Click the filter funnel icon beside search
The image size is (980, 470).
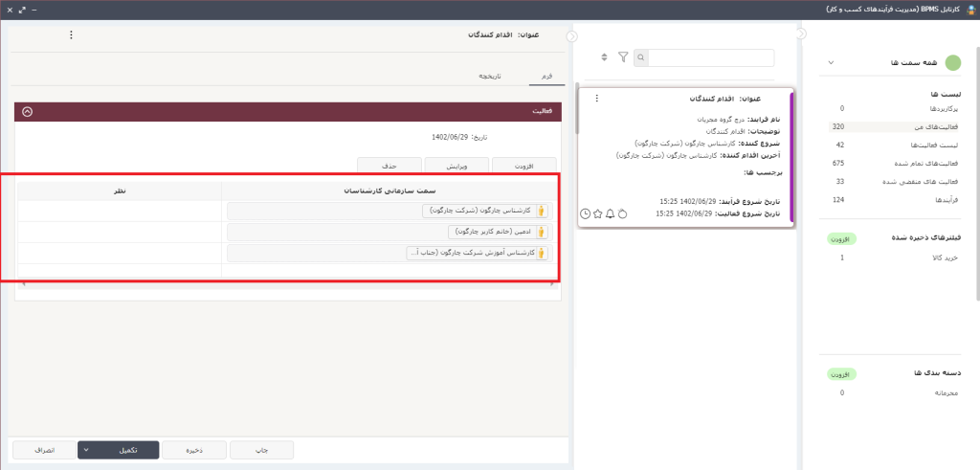623,57
